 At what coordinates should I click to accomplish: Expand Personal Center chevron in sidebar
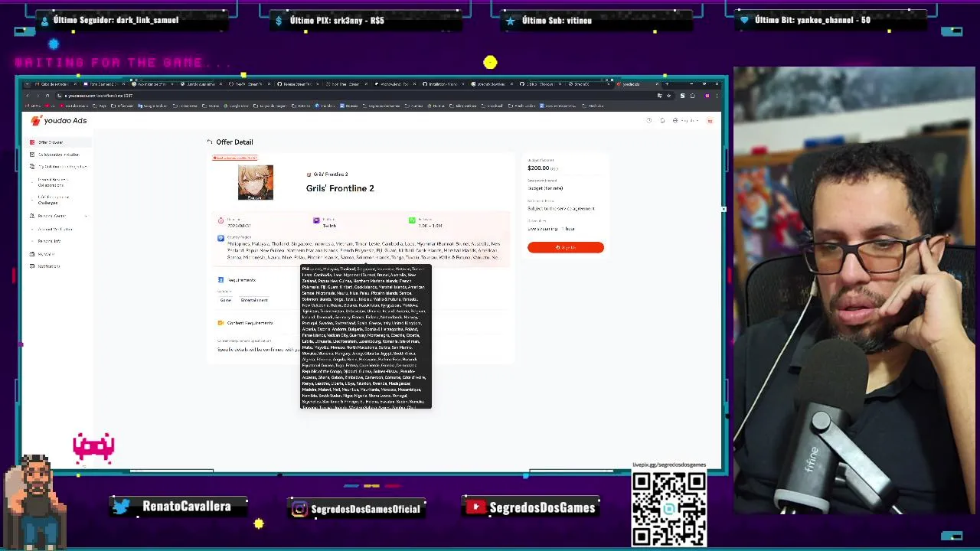tap(86, 216)
